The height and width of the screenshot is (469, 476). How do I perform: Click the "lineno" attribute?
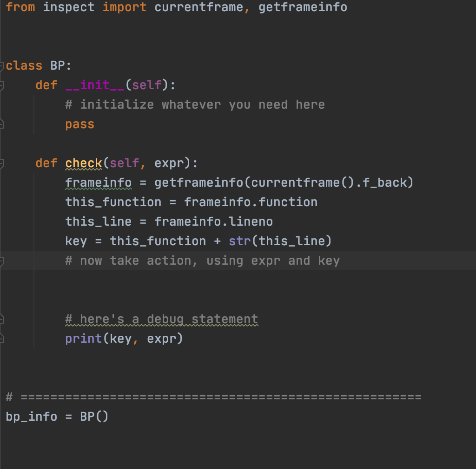(x=251, y=221)
